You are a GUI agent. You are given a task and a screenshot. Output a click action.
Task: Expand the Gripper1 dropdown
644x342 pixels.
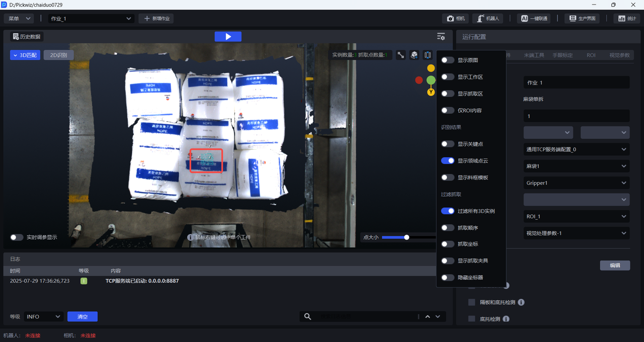(x=576, y=183)
